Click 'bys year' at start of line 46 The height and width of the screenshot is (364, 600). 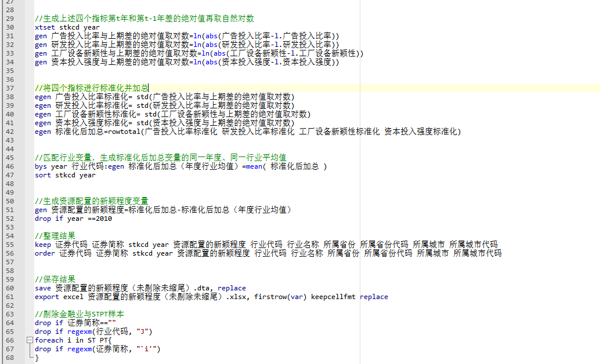(x=50, y=166)
